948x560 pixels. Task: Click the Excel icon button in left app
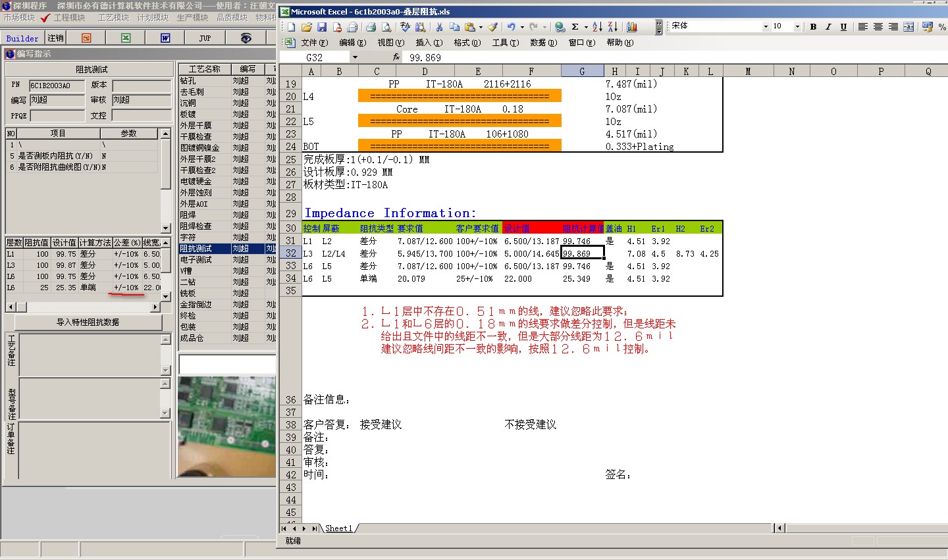point(126,38)
